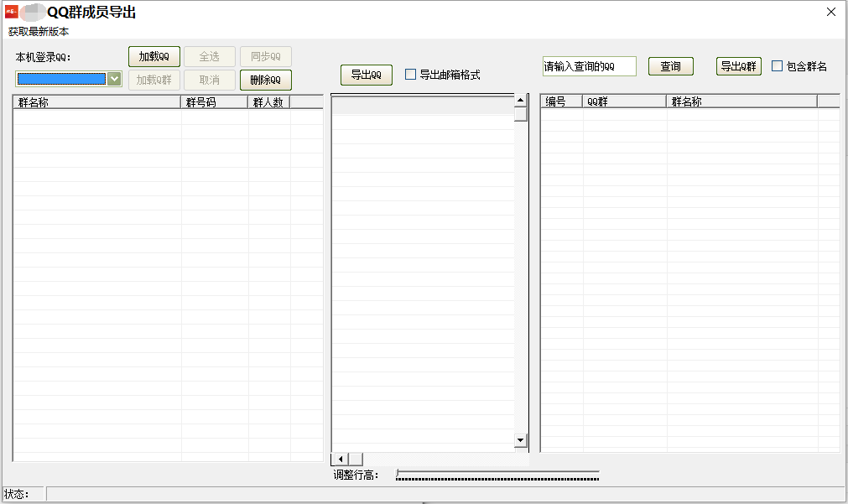Toggle the 包含群名 checkbox
Viewport: 848px width, 504px height.
point(778,66)
